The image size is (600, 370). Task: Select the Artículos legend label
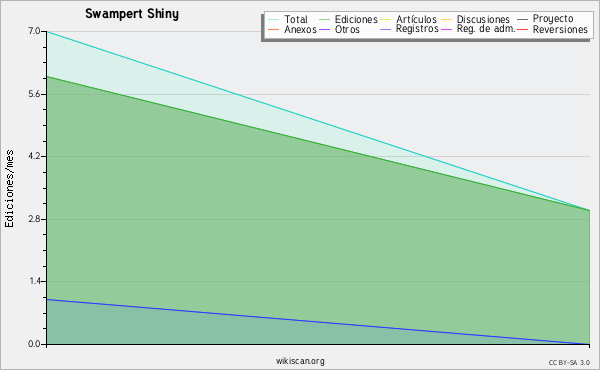coord(416,19)
